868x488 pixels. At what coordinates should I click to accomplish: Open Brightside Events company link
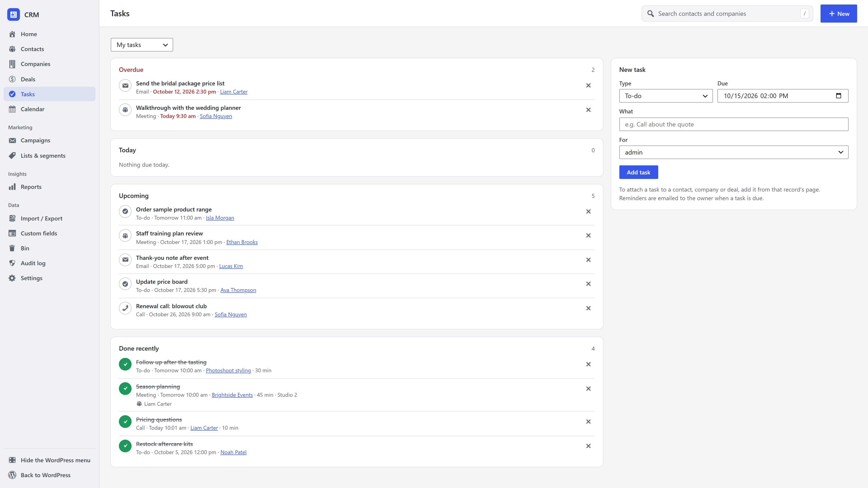pos(232,395)
